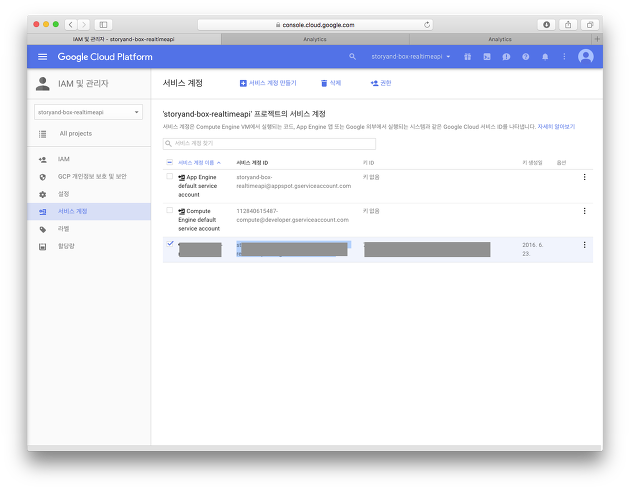
Task: Open Safari share button
Action: click(x=568, y=24)
